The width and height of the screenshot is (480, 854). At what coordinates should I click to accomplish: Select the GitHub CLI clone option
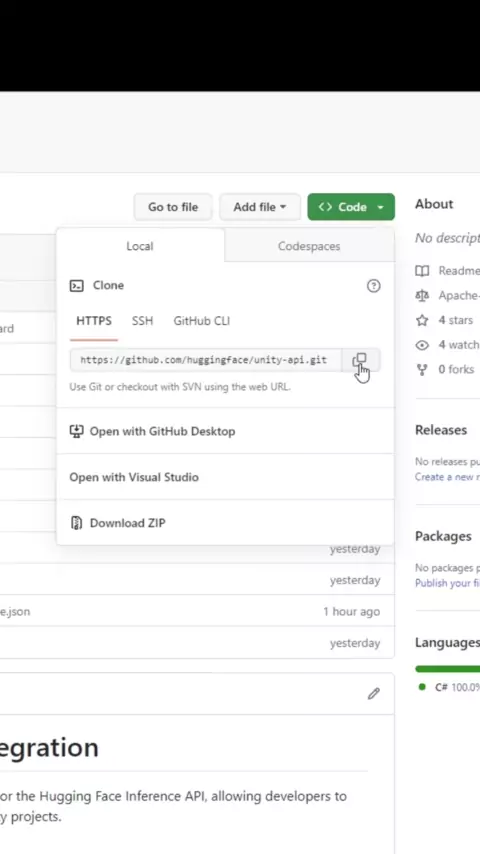click(202, 321)
